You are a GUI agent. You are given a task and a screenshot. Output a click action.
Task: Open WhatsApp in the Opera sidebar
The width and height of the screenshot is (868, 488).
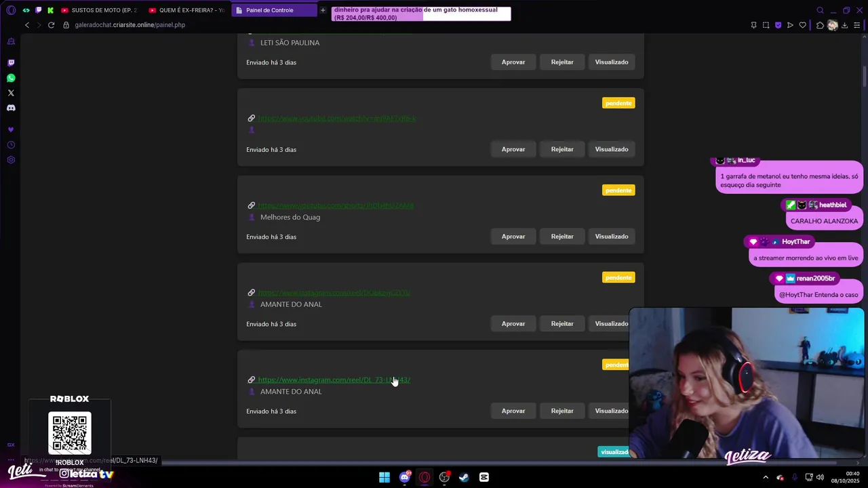(11, 78)
